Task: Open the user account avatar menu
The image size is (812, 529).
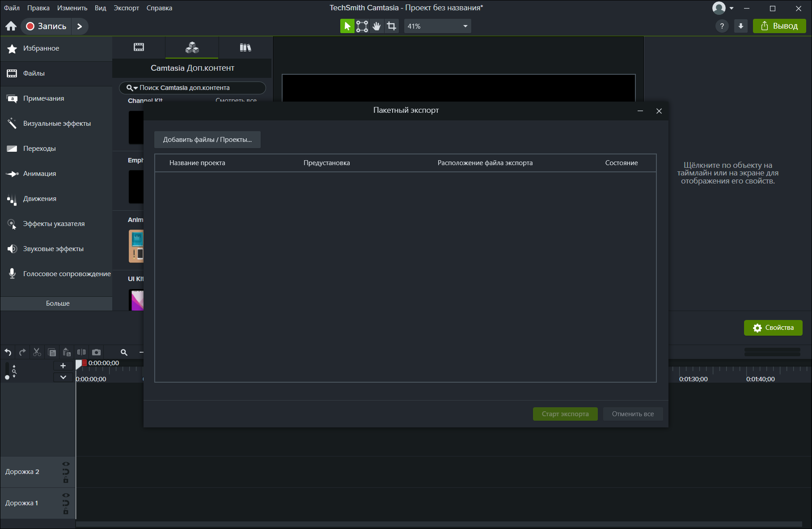Action: click(723, 8)
